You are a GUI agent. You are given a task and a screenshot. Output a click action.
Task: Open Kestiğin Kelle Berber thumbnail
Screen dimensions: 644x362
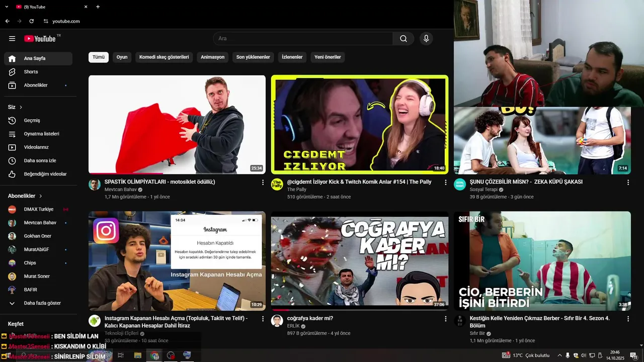pos(542,261)
